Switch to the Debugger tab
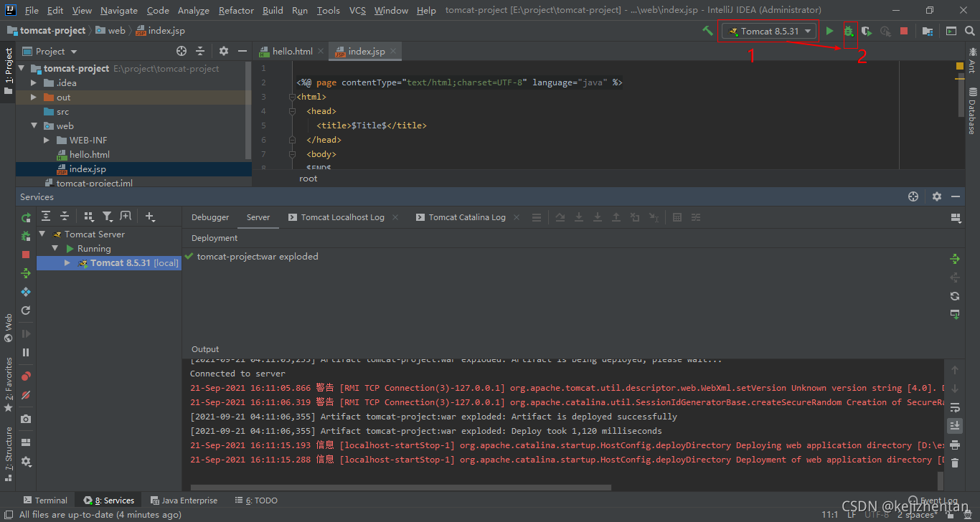 [x=210, y=217]
